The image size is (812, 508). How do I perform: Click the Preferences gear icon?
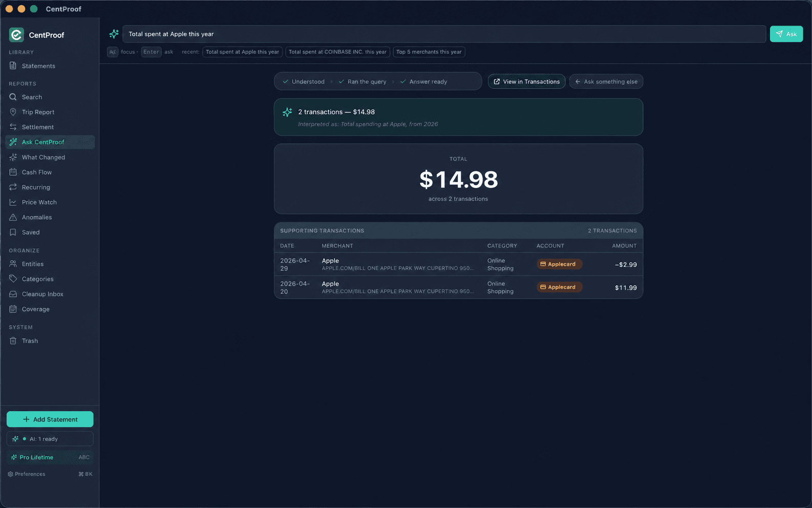click(x=10, y=474)
